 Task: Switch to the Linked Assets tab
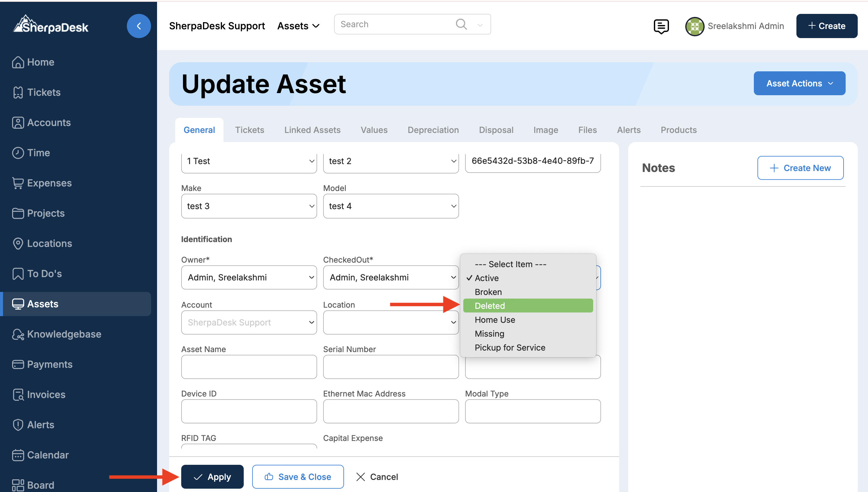coord(312,130)
